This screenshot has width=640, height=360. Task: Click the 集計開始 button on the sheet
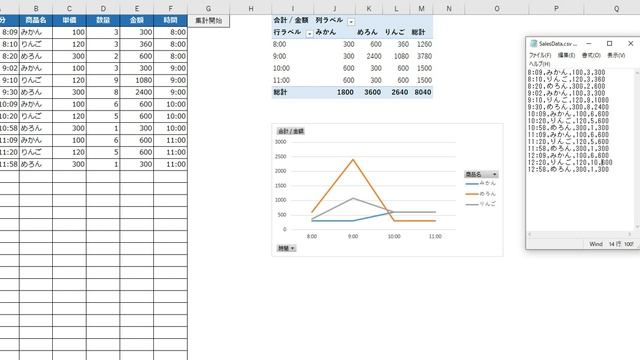[x=209, y=20]
